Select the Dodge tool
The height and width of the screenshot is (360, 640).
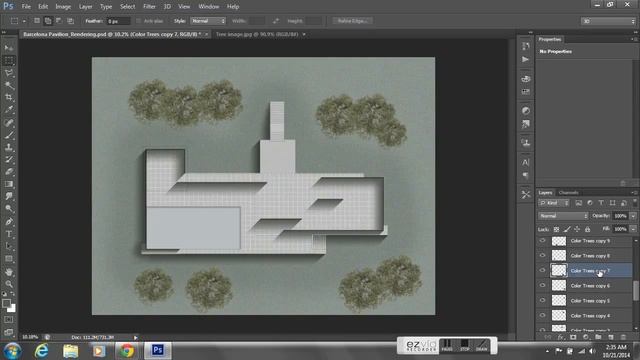(x=9, y=209)
